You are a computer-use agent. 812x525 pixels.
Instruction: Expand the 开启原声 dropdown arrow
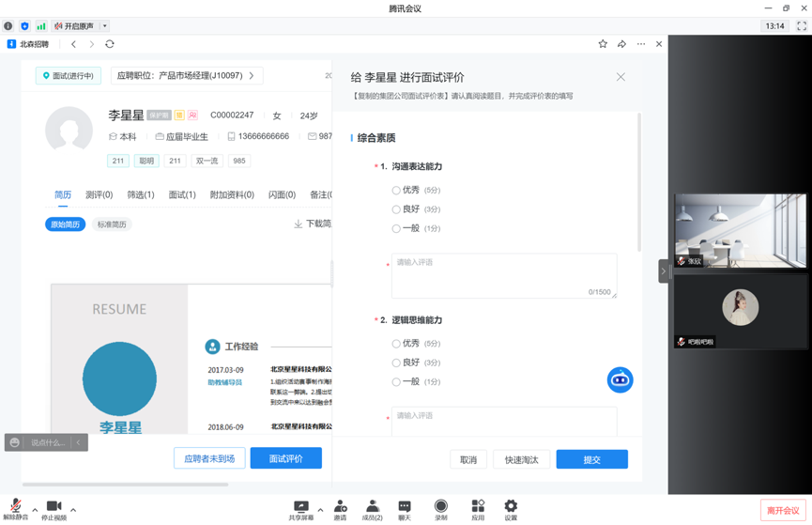(x=104, y=26)
